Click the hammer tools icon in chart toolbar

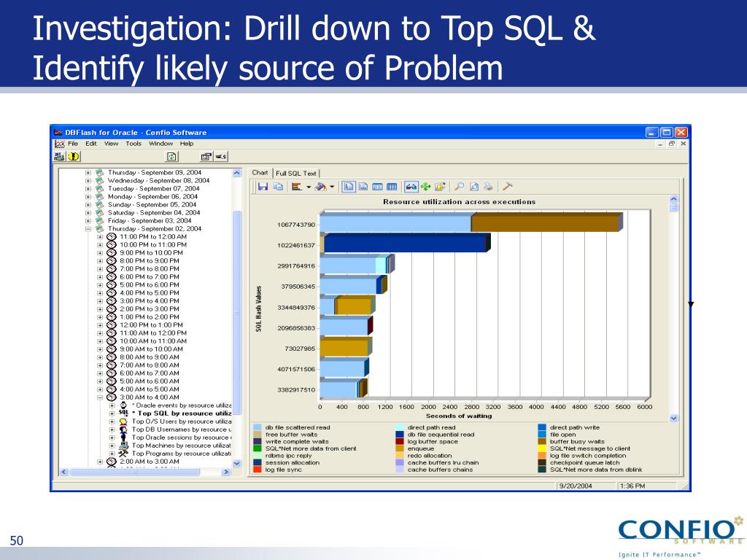pyautogui.click(x=508, y=187)
